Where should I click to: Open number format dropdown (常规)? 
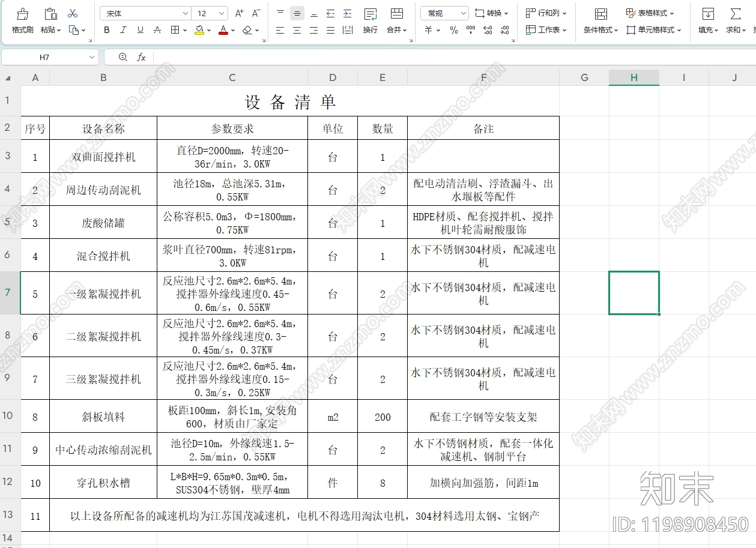(444, 13)
